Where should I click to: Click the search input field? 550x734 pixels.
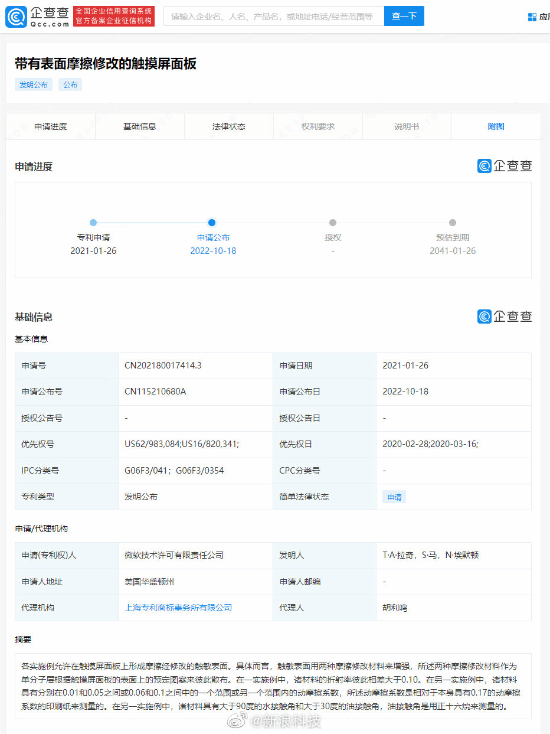pyautogui.click(x=273, y=16)
